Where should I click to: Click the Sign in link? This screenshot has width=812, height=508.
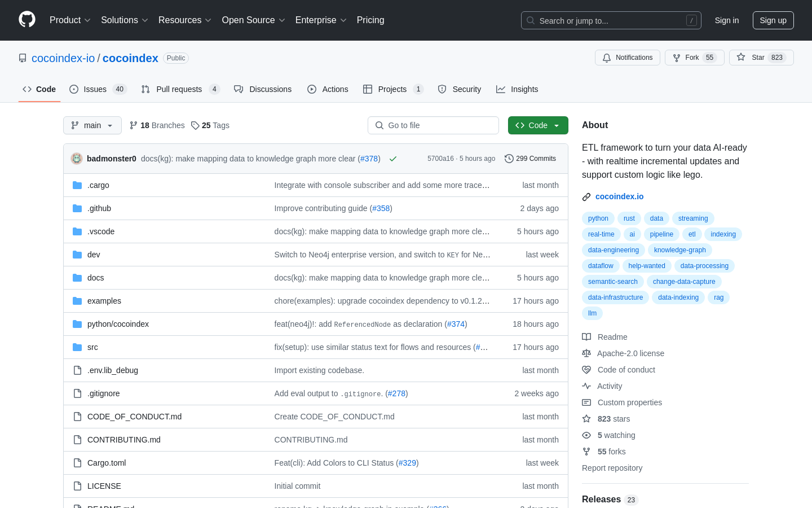[x=727, y=20]
